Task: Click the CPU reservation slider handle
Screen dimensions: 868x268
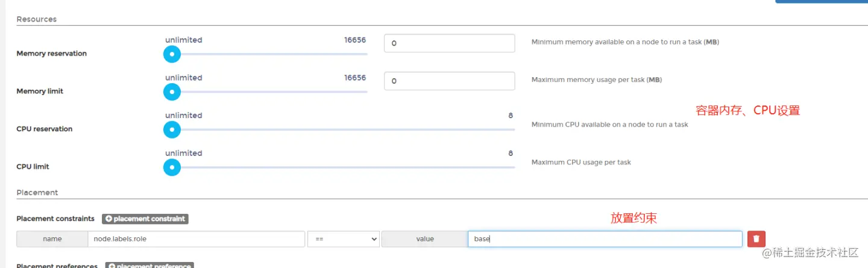Action: (x=172, y=129)
